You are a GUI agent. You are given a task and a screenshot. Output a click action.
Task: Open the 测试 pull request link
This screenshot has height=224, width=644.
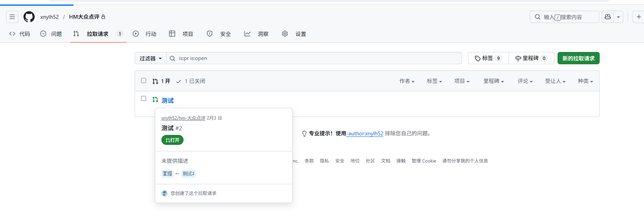[168, 101]
